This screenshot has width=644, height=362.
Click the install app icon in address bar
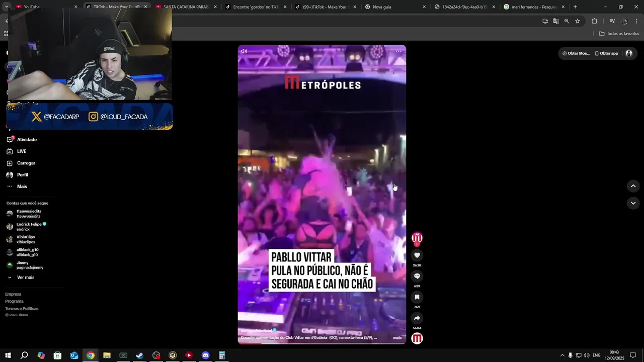[x=545, y=21]
